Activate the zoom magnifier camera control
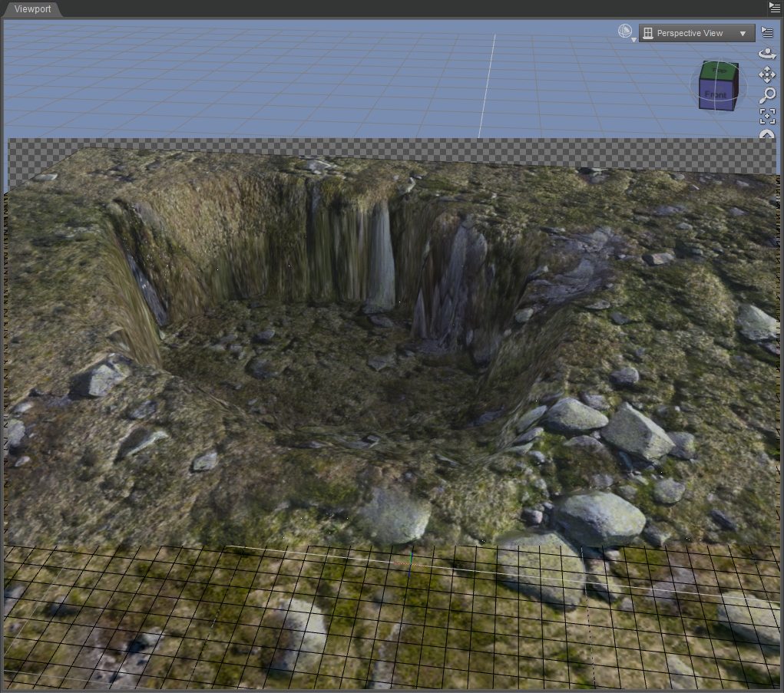The height and width of the screenshot is (693, 784). (767, 95)
